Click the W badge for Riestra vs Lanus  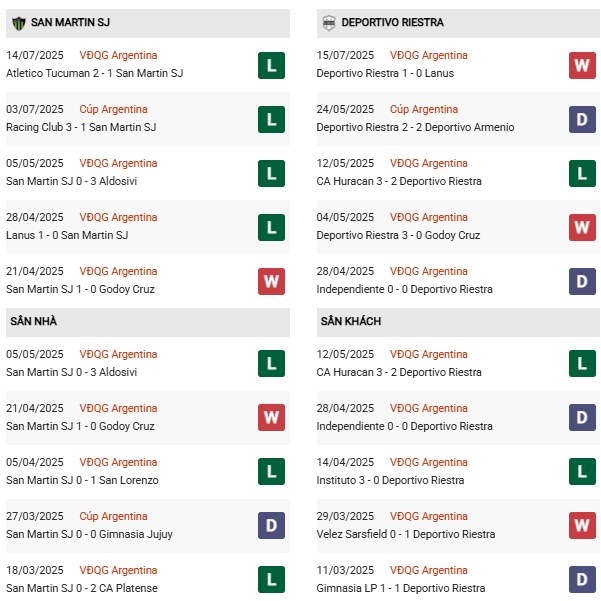[582, 65]
